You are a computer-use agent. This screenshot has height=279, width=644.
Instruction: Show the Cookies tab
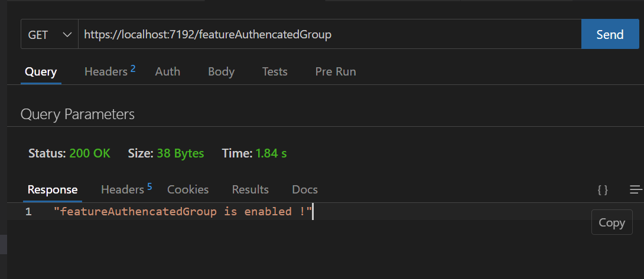[188, 189]
